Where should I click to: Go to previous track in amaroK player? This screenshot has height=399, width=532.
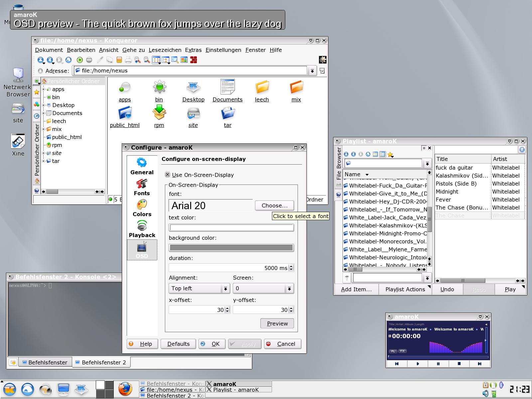point(397,364)
